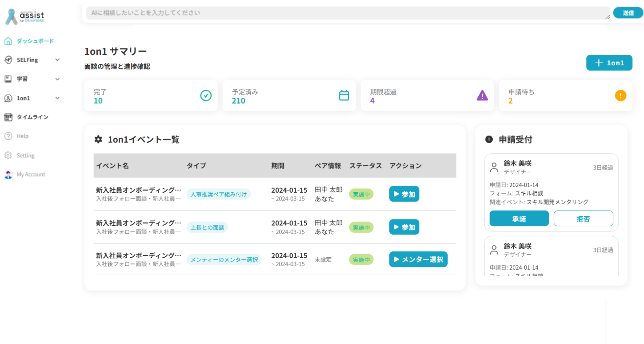Viewport: 644px width, 344px height.
Task: Click the completed checkmark circle icon
Action: click(206, 96)
